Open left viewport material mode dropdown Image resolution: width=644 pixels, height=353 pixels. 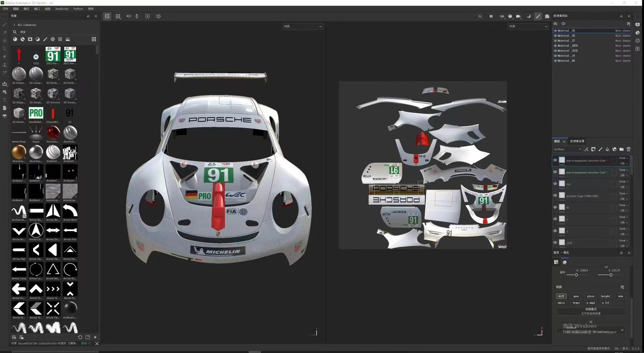pyautogui.click(x=302, y=26)
